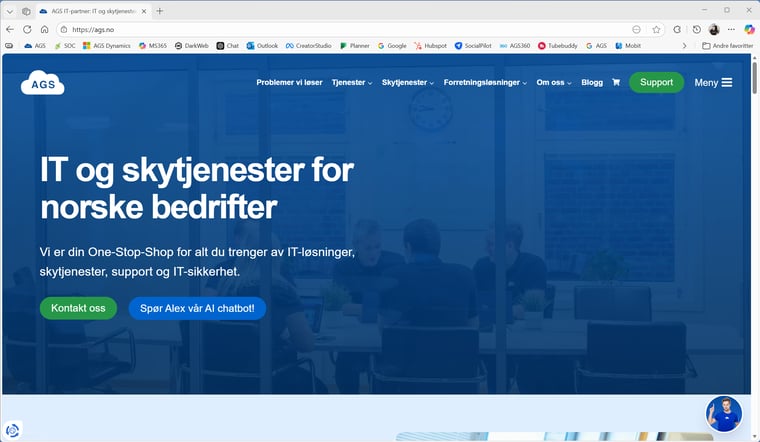Open the browser Settings and more menu
760x442 pixels.
pyautogui.click(x=731, y=30)
